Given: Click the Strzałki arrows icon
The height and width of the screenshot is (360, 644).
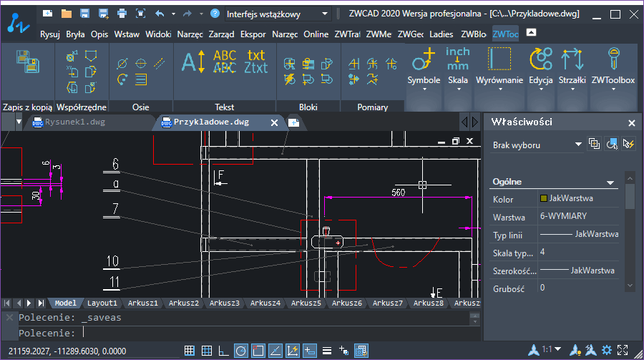Looking at the screenshot, I should pos(572,59).
